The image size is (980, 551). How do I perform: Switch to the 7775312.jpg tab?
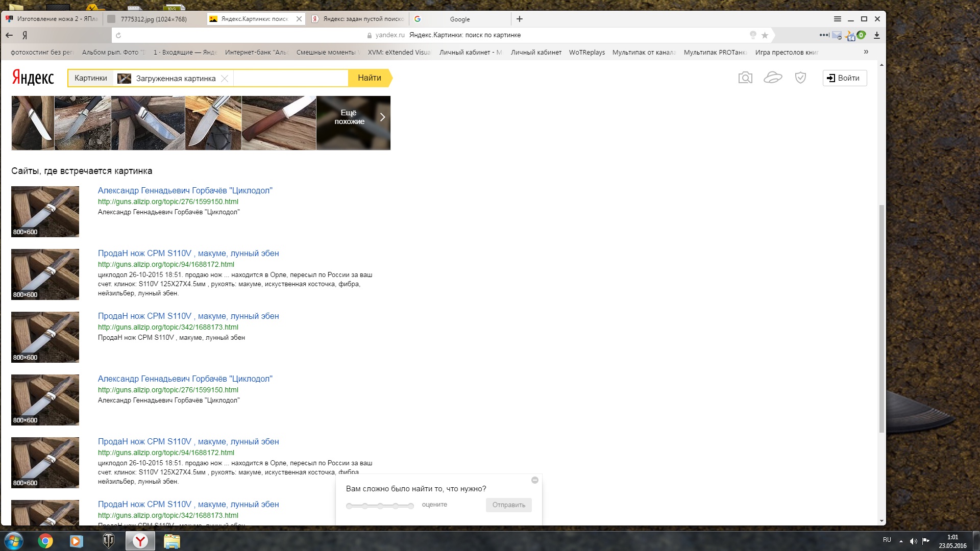coord(154,19)
